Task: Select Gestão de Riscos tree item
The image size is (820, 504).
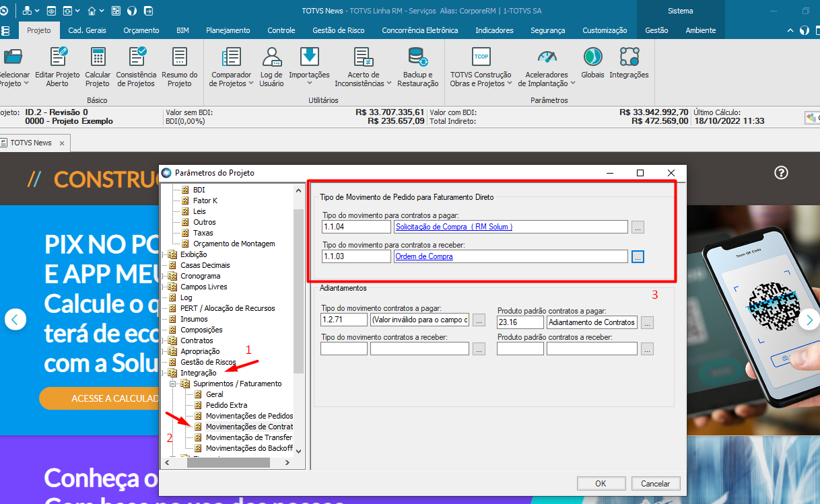Action: coord(208,362)
